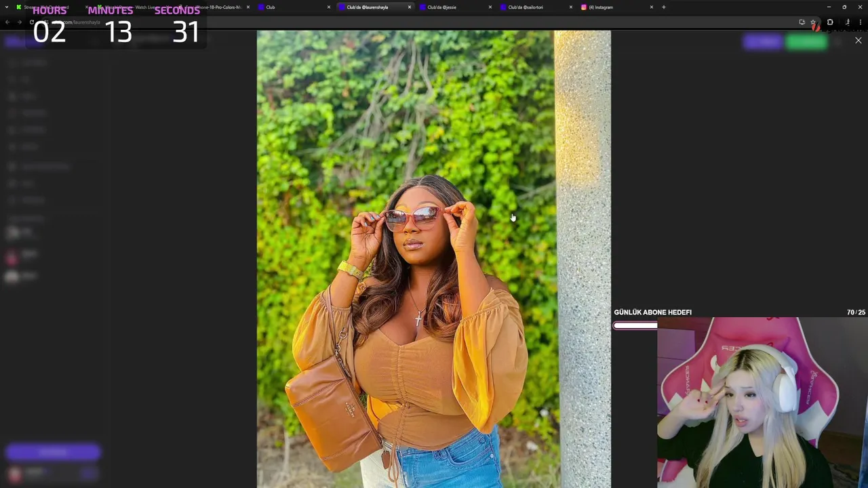The image size is (868, 488).
Task: Close the "Club'da @jessie" tab
Action: tap(490, 7)
